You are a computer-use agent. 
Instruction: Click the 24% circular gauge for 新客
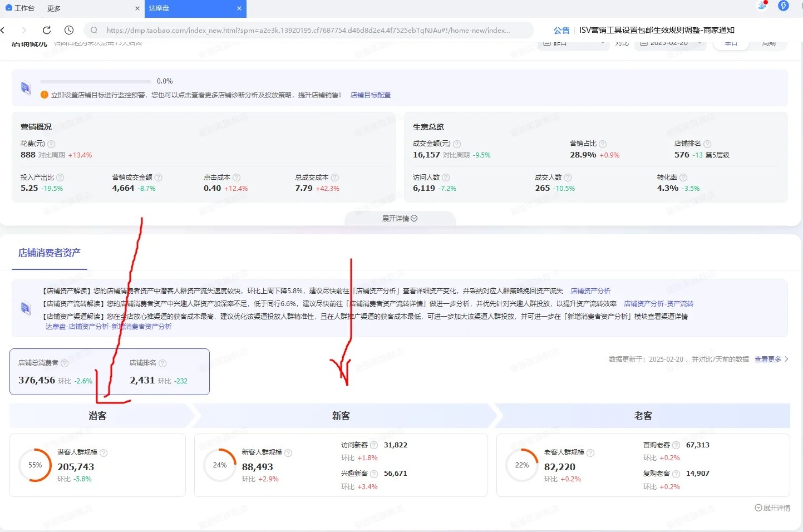(220, 465)
